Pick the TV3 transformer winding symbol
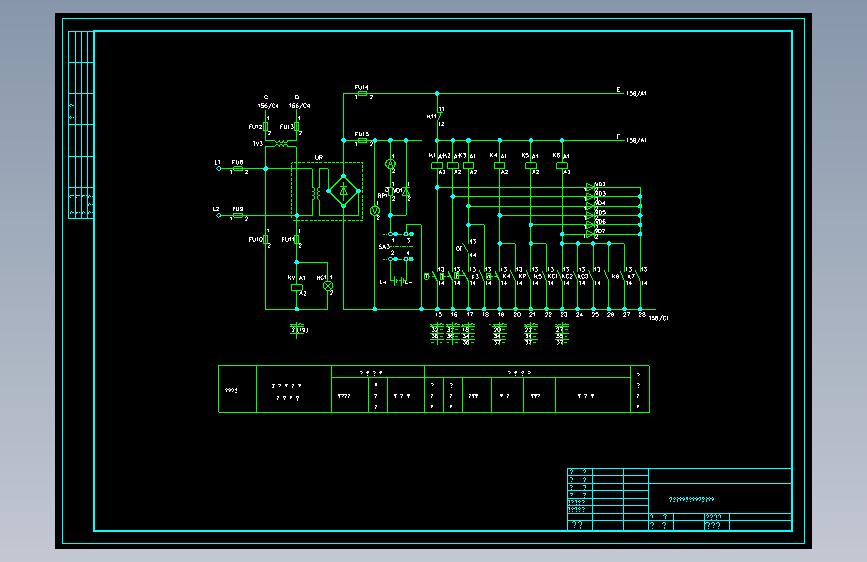 (x=281, y=143)
